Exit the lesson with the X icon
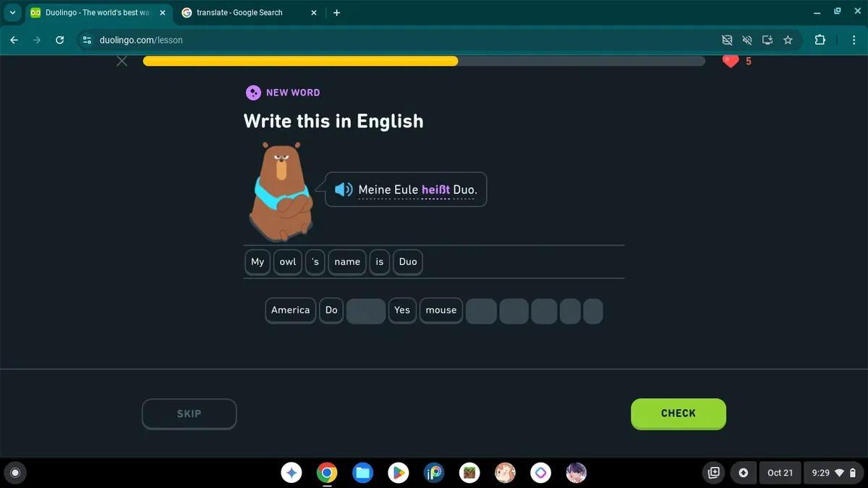 122,61
